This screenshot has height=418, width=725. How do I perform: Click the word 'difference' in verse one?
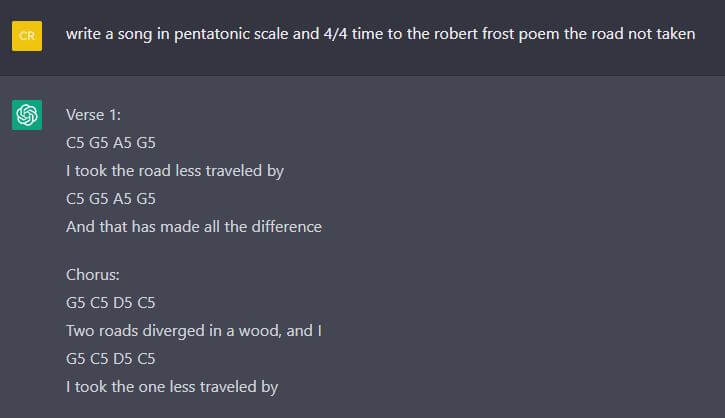click(286, 227)
